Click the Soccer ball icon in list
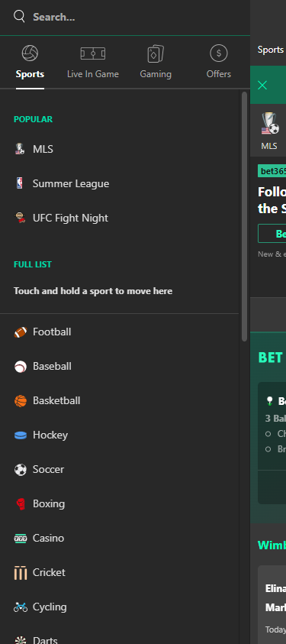Screen dimensions: 286x644 (21, 470)
